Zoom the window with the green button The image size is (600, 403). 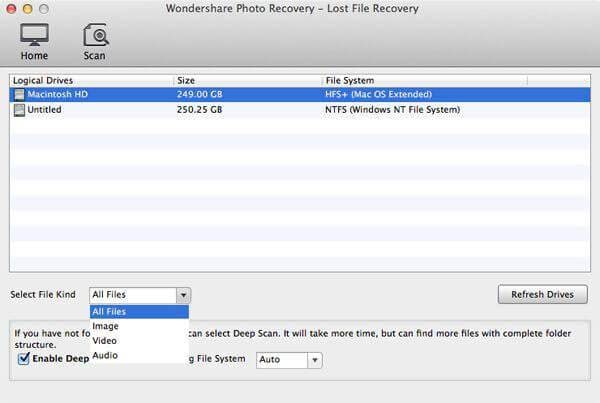44,8
